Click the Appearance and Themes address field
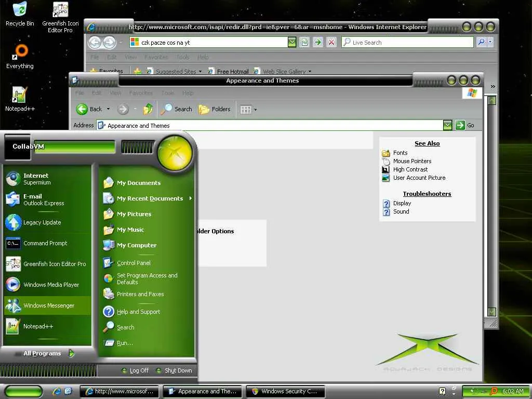 click(x=270, y=126)
